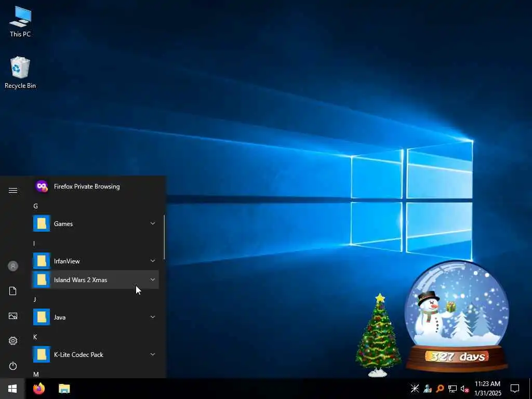This screenshot has width=532, height=399.
Task: Open the user account icon in Start
Action: click(x=13, y=266)
